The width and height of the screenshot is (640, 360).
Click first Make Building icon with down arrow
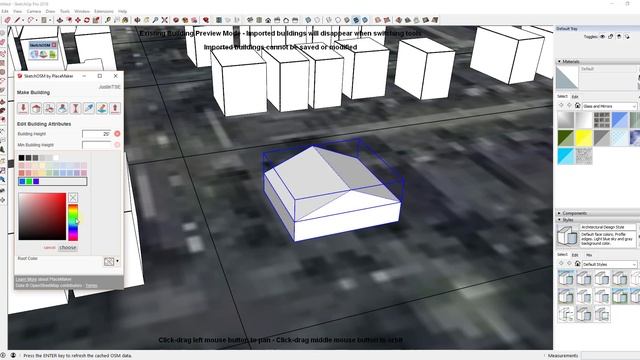coord(23,108)
